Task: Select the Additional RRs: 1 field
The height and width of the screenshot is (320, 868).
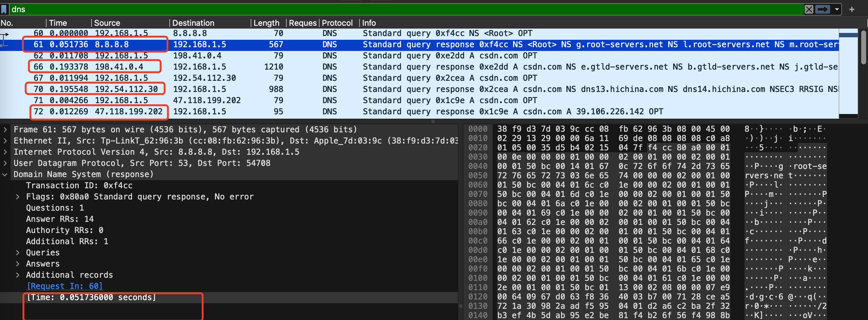Action: [x=67, y=241]
